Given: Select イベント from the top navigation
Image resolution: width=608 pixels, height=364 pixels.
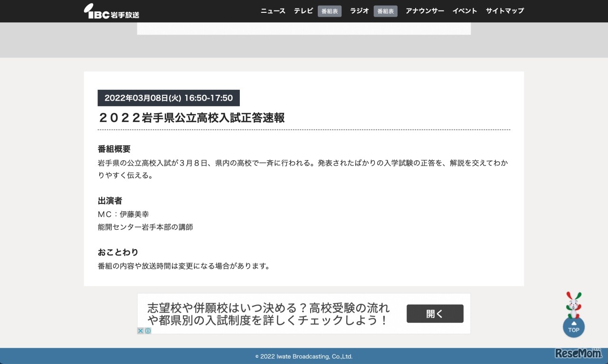Looking at the screenshot, I should pos(465,10).
